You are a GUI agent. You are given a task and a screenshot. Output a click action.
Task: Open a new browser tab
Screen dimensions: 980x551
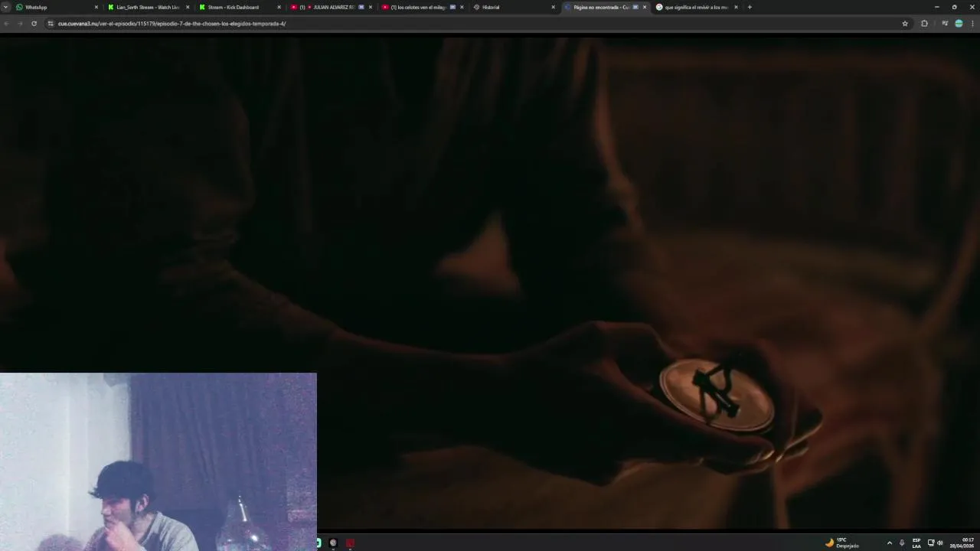(750, 7)
